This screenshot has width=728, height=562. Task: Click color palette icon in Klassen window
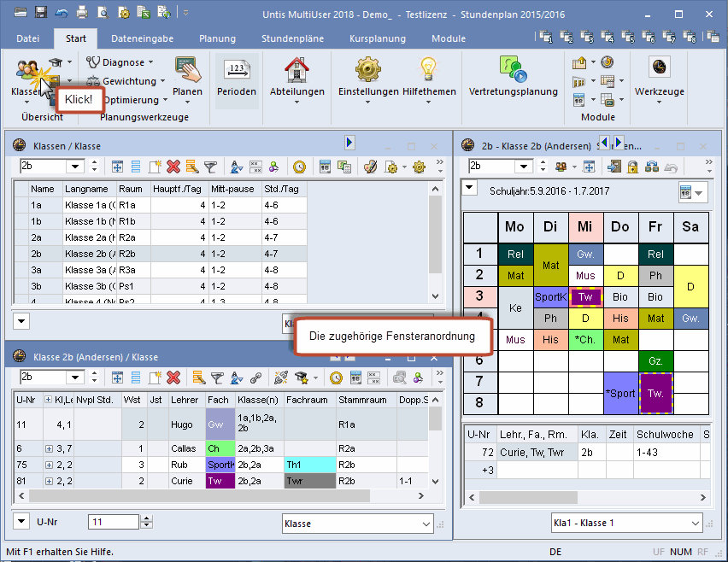pos(370,167)
